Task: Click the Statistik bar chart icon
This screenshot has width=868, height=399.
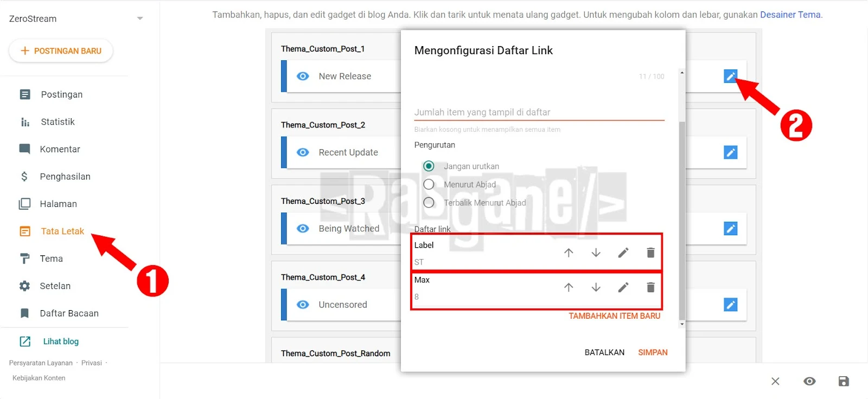Action: 25,122
